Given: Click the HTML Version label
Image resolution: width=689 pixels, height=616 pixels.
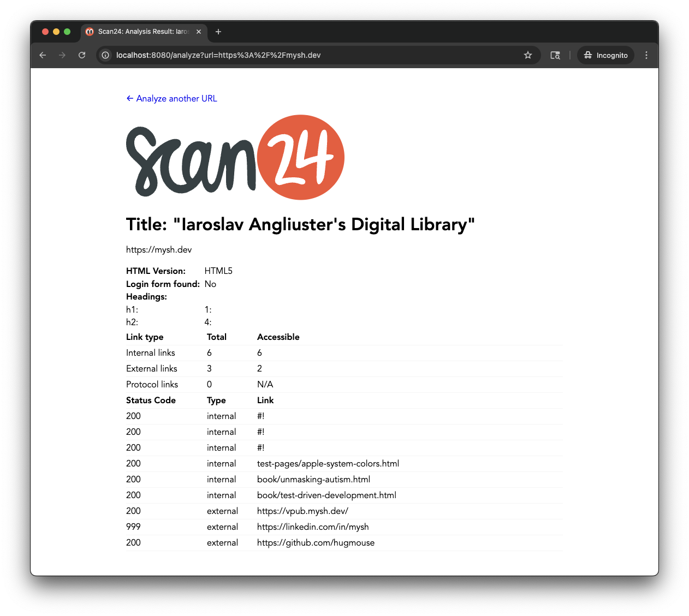Looking at the screenshot, I should pyautogui.click(x=156, y=271).
